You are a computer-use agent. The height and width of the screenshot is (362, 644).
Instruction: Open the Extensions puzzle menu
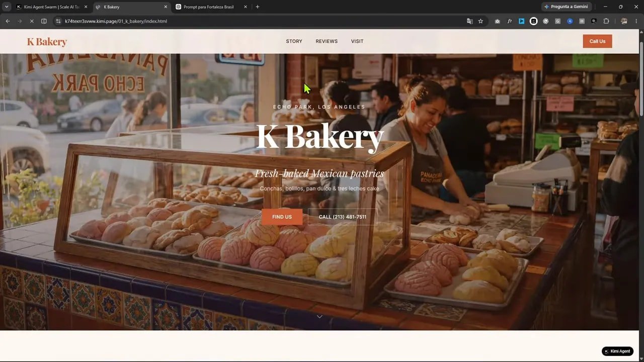[606, 21]
